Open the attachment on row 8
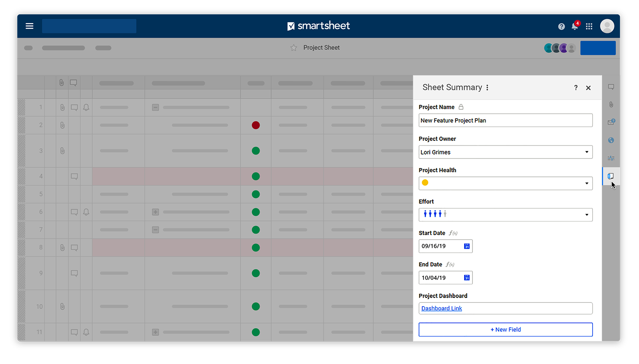This screenshot has width=639, height=364. tap(62, 247)
